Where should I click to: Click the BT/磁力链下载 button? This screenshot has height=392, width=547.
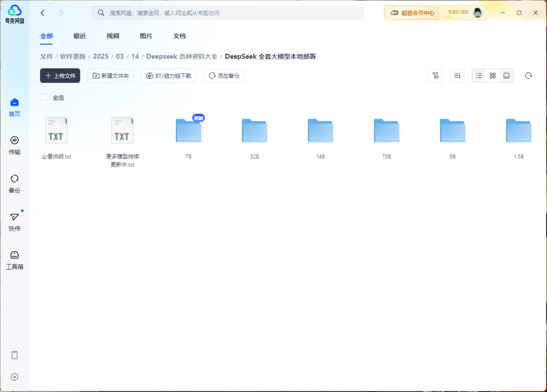point(169,75)
